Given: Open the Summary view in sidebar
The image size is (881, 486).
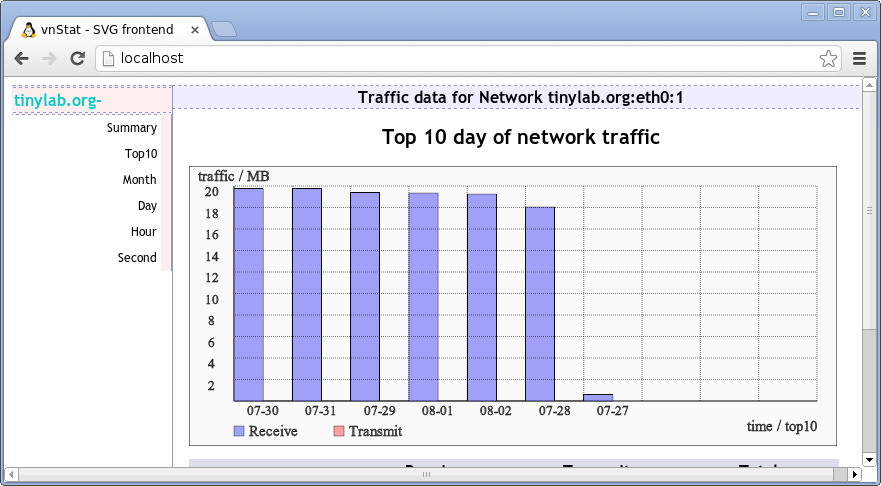Looking at the screenshot, I should click(x=132, y=128).
